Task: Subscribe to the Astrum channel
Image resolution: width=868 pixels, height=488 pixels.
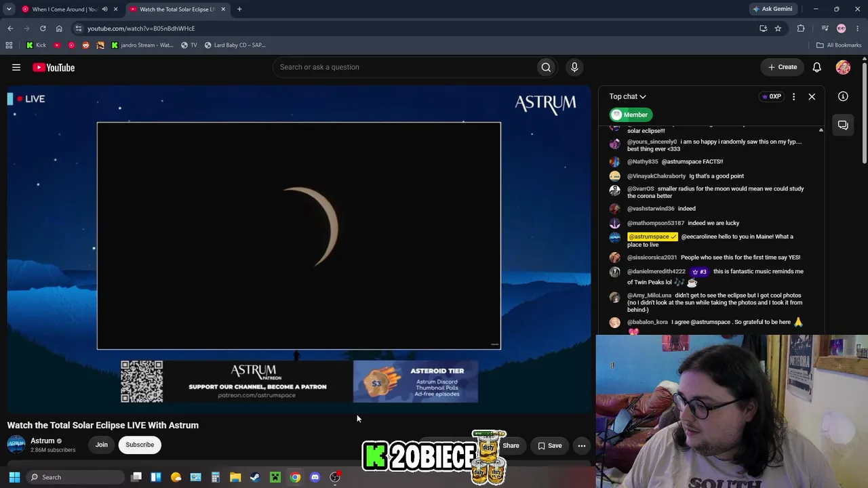Action: click(140, 445)
